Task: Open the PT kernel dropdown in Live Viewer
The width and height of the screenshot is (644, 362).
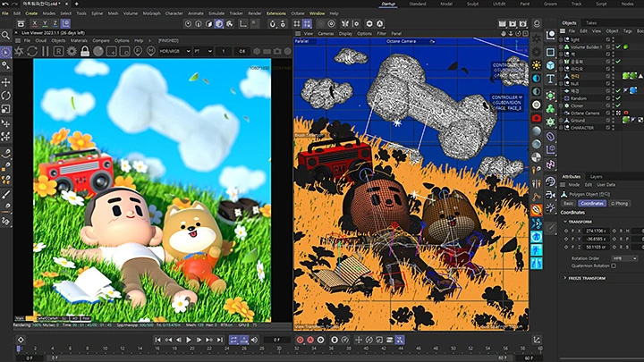Action: [203, 51]
